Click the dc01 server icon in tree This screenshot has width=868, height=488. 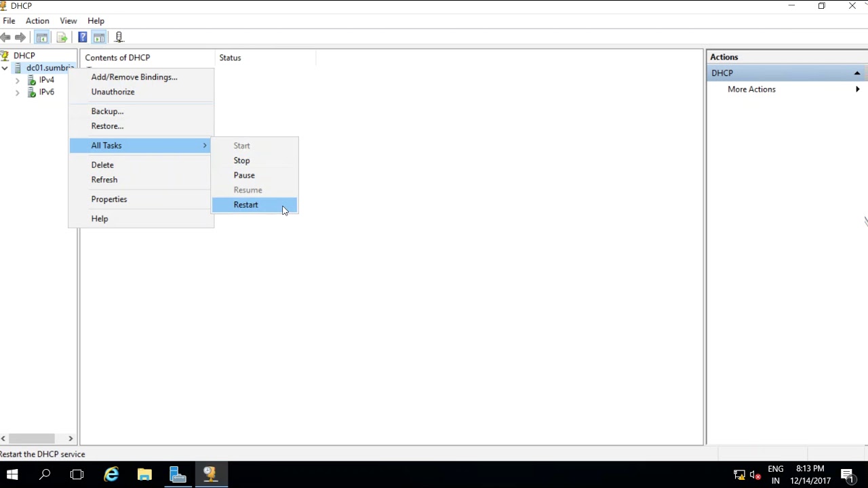tap(18, 68)
